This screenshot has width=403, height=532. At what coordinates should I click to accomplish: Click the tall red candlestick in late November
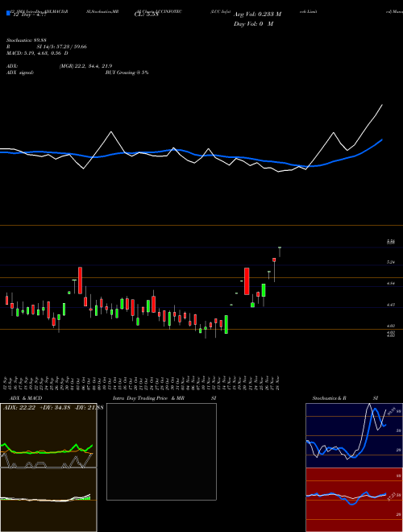(247, 281)
